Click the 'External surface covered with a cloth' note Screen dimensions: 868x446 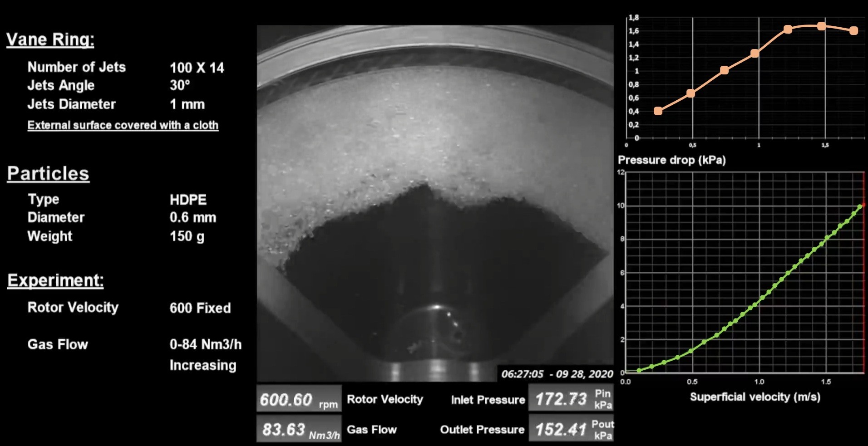click(x=123, y=125)
